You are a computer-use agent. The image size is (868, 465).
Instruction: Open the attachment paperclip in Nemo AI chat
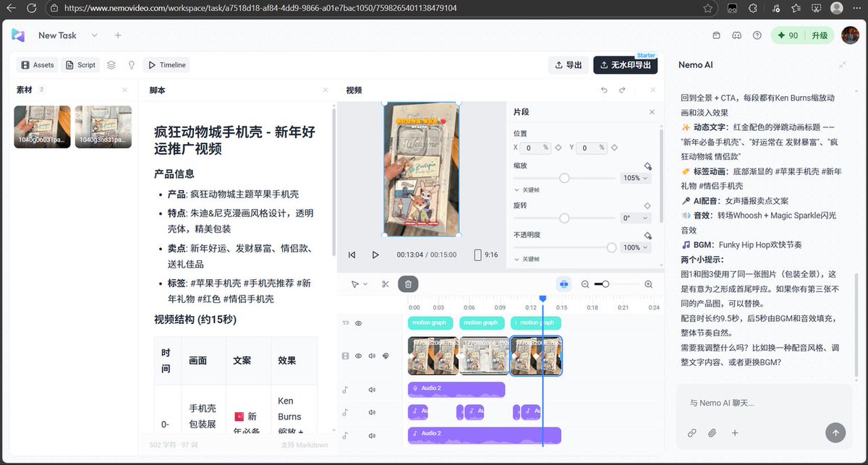[711, 432]
